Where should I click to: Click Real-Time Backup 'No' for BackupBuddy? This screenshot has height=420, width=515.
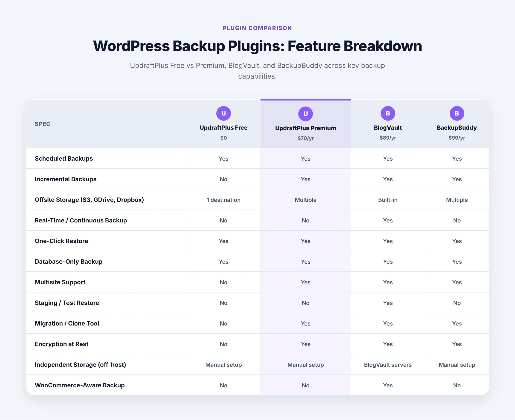(457, 220)
